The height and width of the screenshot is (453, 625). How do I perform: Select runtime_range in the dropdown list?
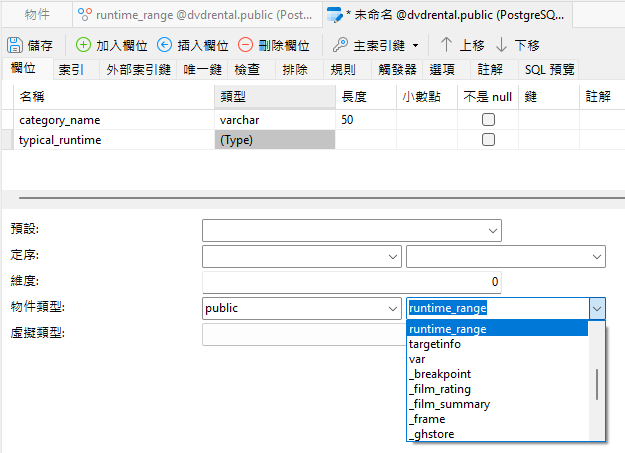pos(497,329)
